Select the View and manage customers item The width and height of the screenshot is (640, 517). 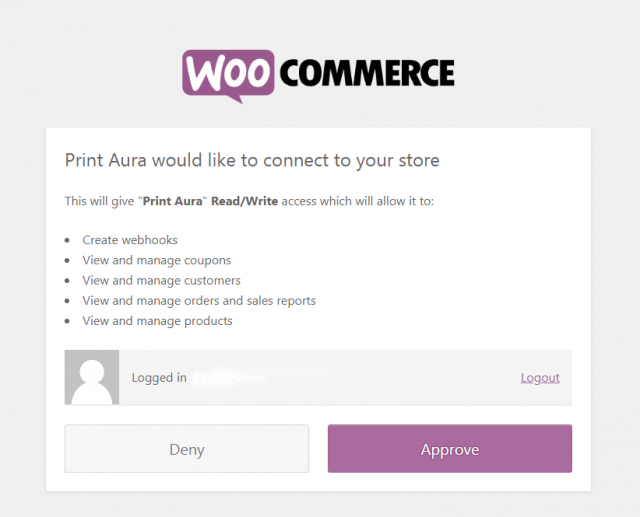pyautogui.click(x=162, y=280)
